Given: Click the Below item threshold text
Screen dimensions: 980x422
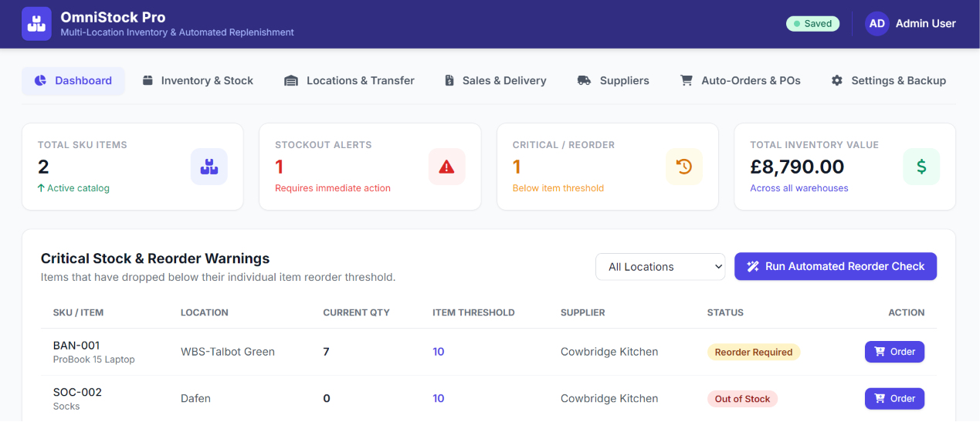Looking at the screenshot, I should [558, 188].
